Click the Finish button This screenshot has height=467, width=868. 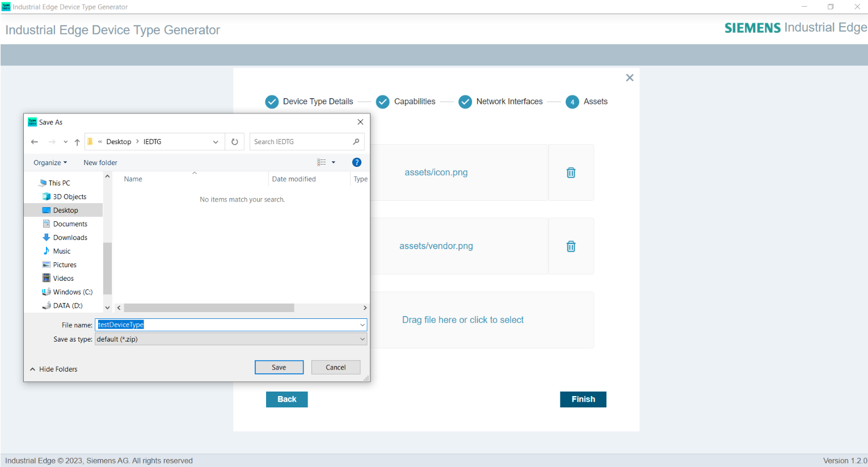(583, 399)
